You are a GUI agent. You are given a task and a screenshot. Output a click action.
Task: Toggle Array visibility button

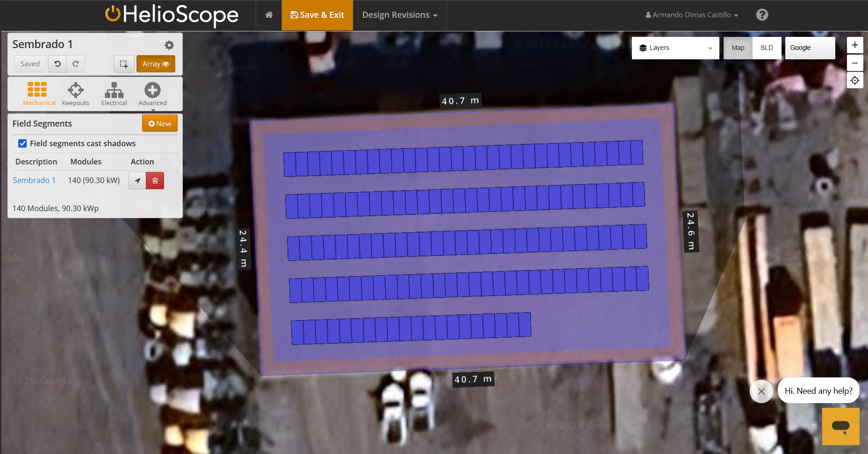(156, 64)
